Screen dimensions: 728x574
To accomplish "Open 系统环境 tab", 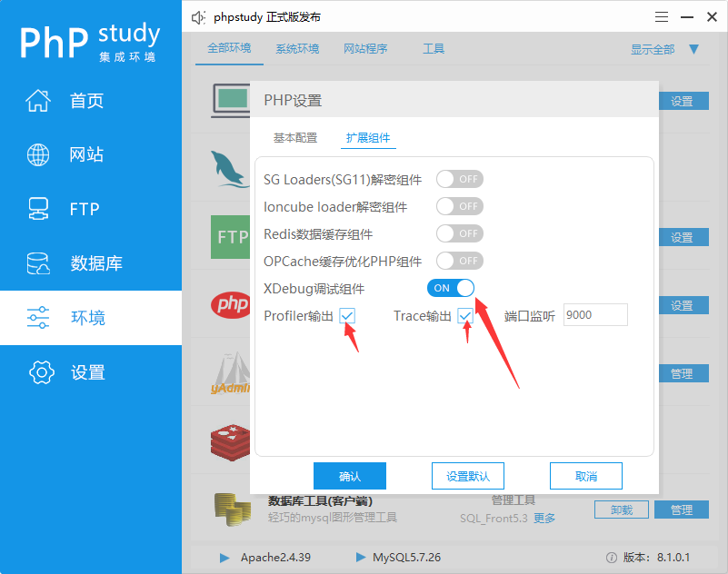I will [297, 49].
